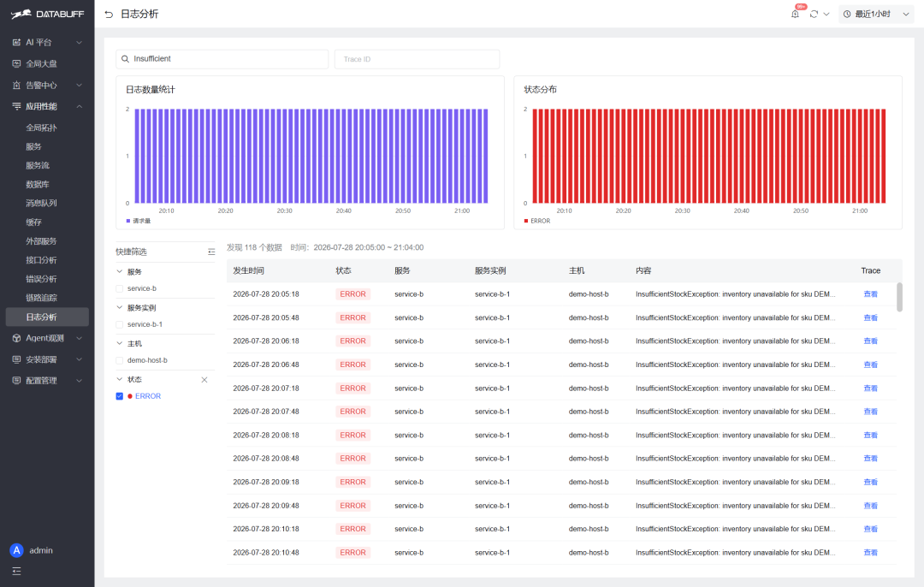Expand the 配置管理 menu chevron
924x587 pixels.
[79, 381]
